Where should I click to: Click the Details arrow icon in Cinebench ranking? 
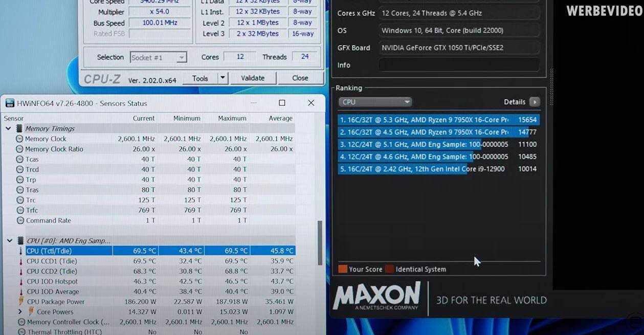pyautogui.click(x=535, y=102)
